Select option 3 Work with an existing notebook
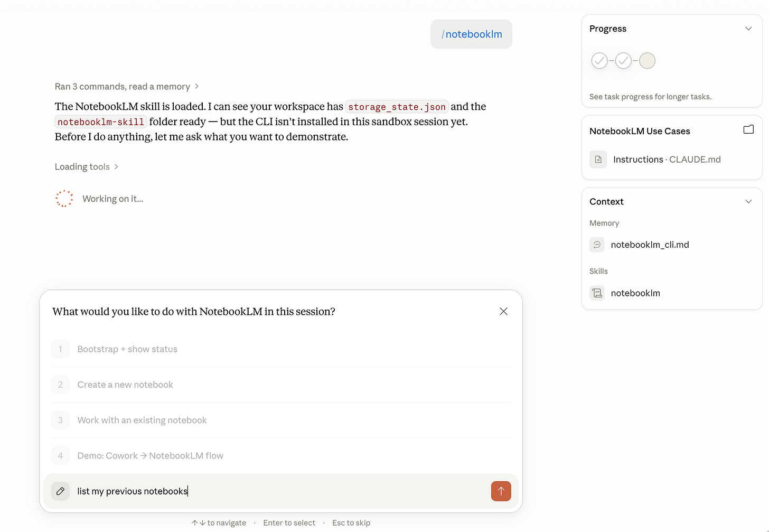This screenshot has height=532, width=769. (281, 420)
